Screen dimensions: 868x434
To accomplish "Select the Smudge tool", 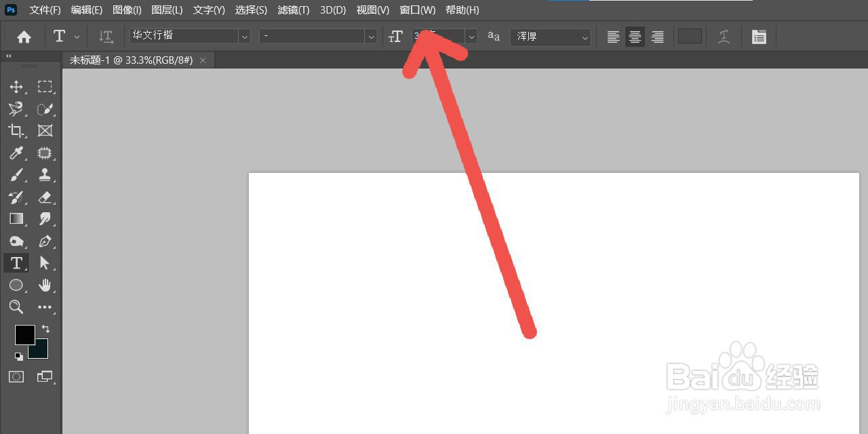I will [45, 219].
